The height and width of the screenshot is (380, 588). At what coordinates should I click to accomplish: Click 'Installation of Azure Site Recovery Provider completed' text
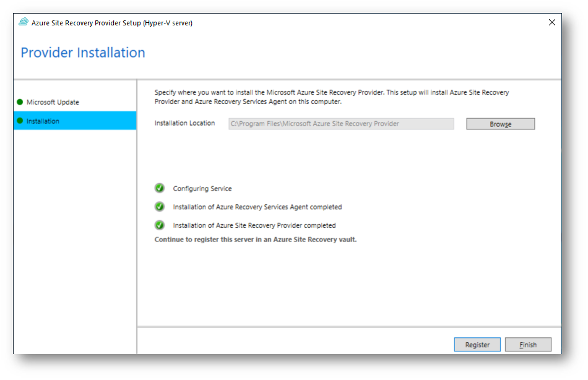[x=254, y=225]
